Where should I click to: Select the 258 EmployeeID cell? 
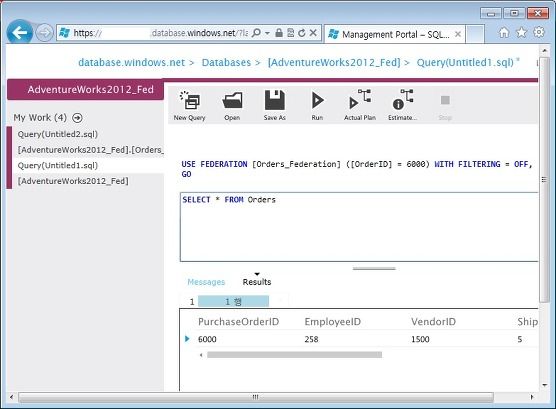(311, 339)
